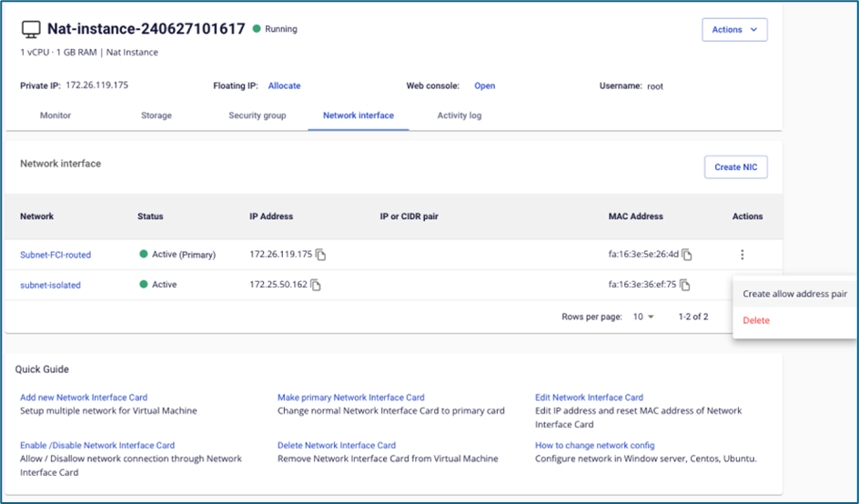Copy IP address 172.25.50.162
This screenshot has height=504, width=859.
[x=316, y=285]
